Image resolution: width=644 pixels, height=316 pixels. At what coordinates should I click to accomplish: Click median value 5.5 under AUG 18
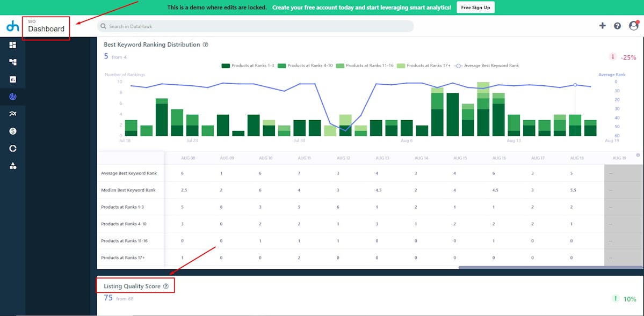pos(573,190)
